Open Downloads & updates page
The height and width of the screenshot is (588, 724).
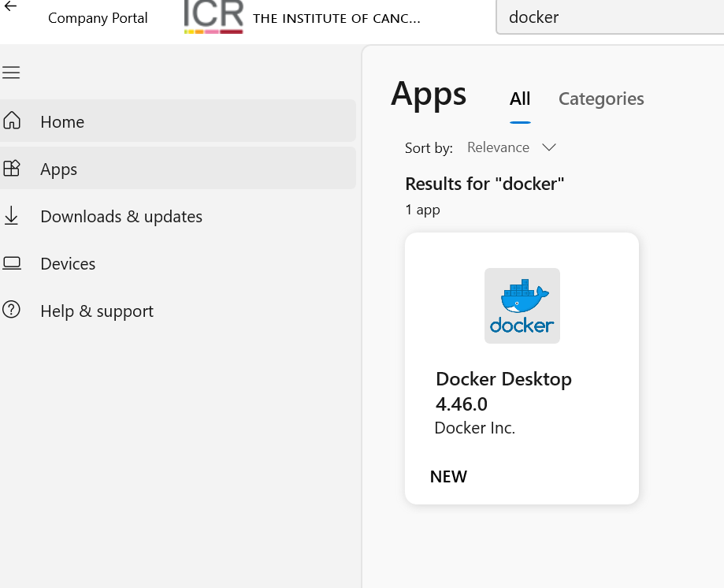pos(178,216)
